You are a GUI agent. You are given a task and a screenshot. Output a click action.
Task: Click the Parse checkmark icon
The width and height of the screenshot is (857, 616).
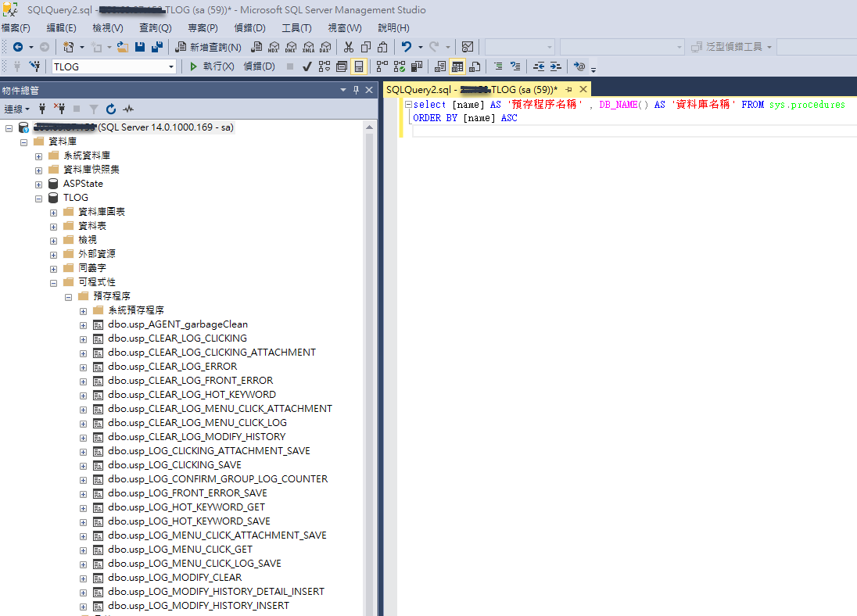[x=307, y=66]
